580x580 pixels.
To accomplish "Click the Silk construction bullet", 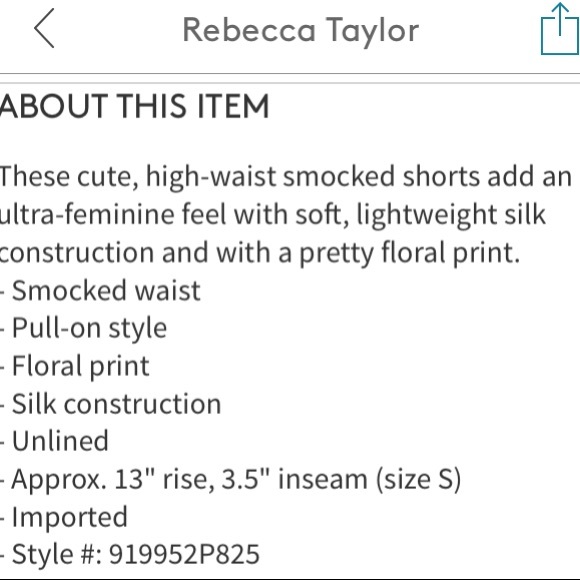I will pyautogui.click(x=111, y=404).
